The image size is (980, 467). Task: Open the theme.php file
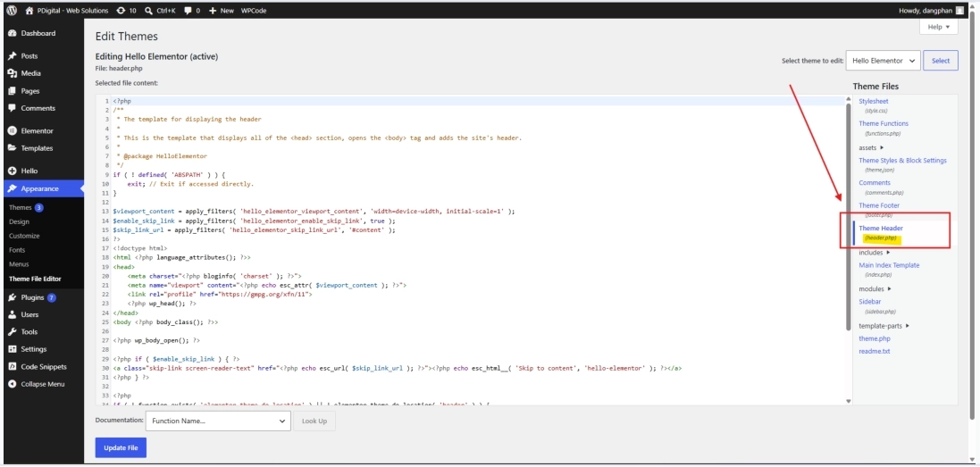pos(875,338)
